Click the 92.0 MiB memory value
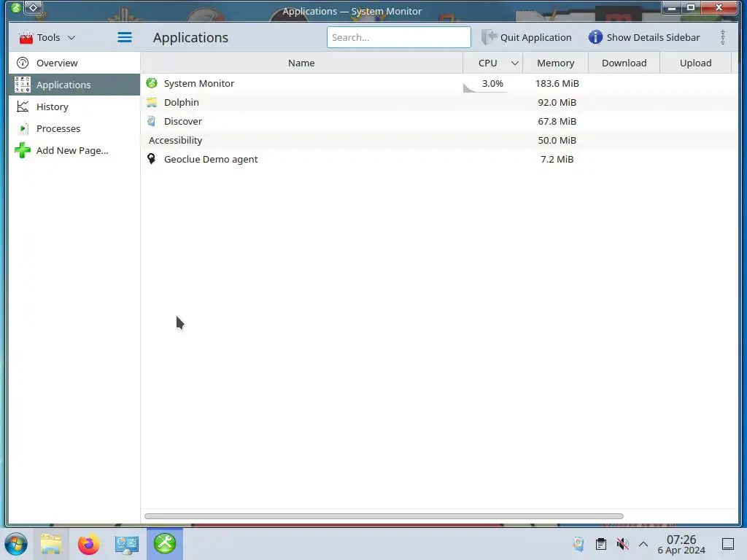Image resolution: width=747 pixels, height=560 pixels. (557, 102)
